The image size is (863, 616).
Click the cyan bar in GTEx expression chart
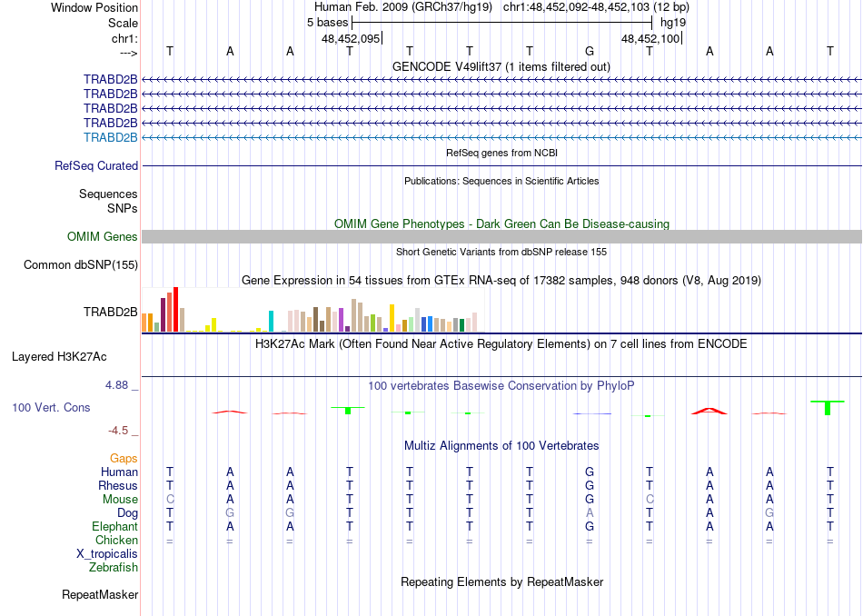(271, 321)
